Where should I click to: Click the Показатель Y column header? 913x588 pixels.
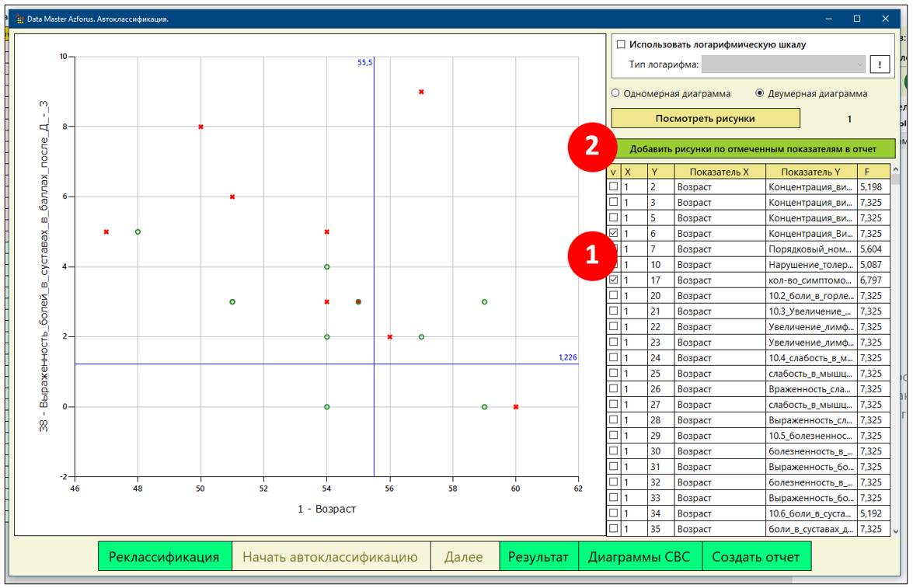810,172
